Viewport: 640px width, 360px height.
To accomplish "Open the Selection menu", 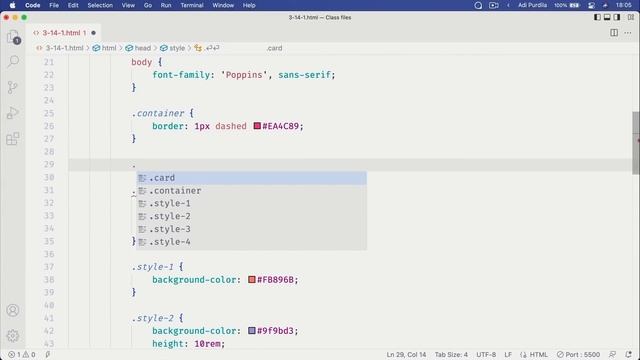I will pos(100,5).
